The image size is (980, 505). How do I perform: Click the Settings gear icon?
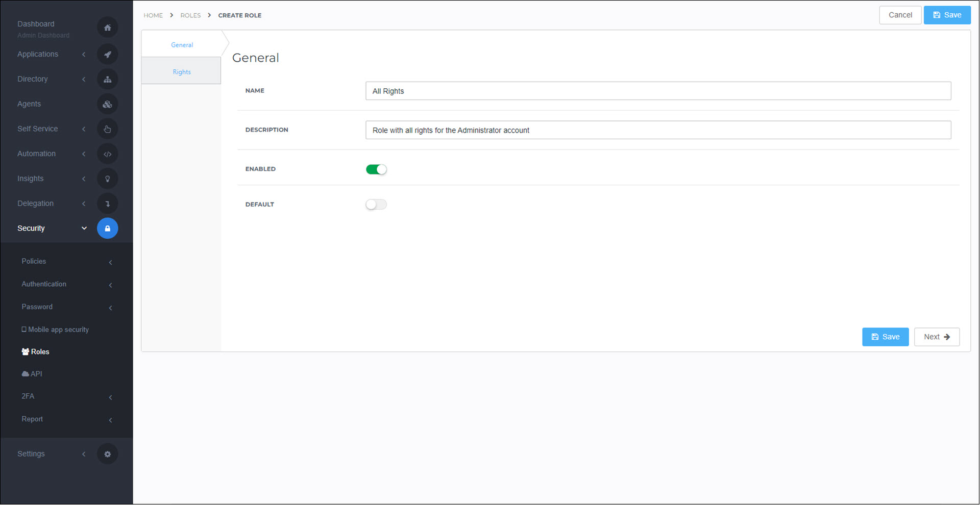tap(107, 454)
